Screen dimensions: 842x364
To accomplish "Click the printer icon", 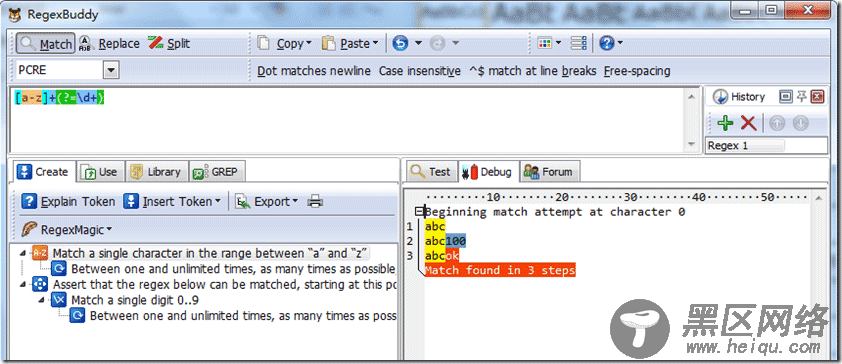I will click(x=315, y=202).
